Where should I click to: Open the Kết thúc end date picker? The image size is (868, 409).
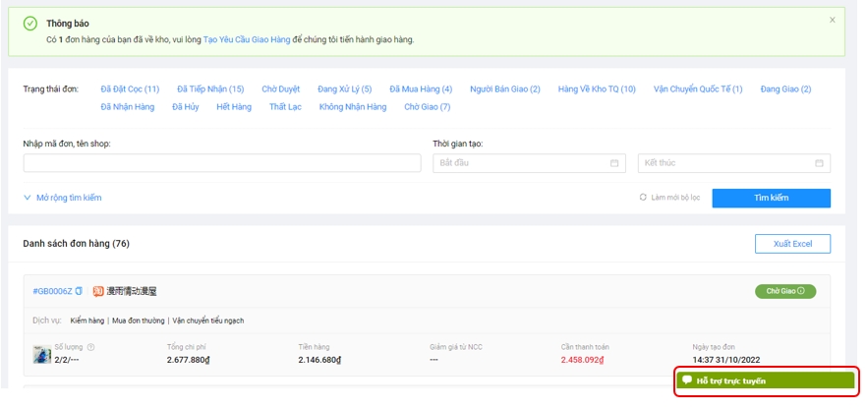pos(727,163)
